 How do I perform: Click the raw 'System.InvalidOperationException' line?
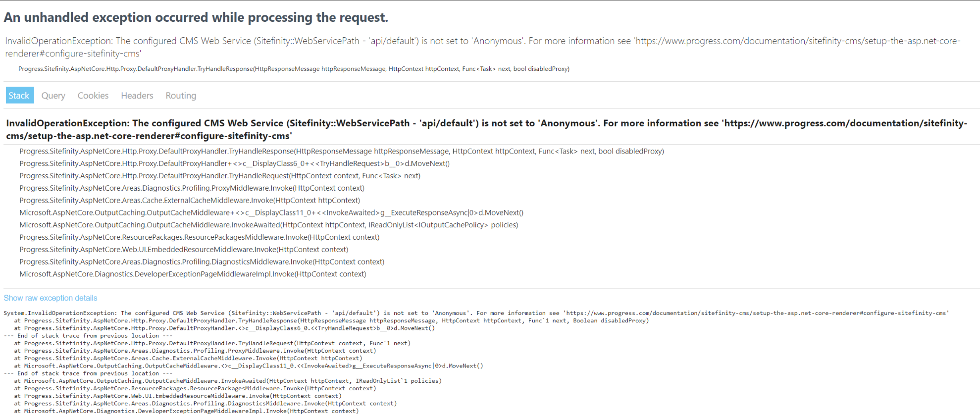[476, 313]
